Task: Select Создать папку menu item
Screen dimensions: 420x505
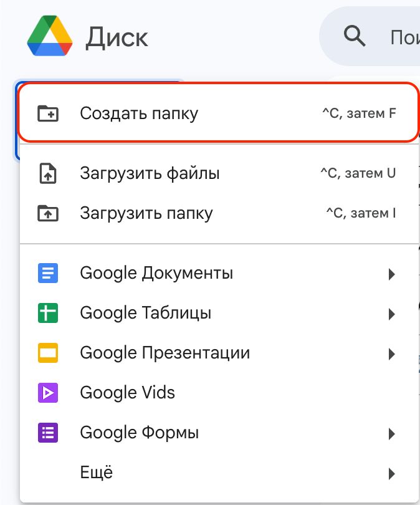Action: [x=139, y=113]
